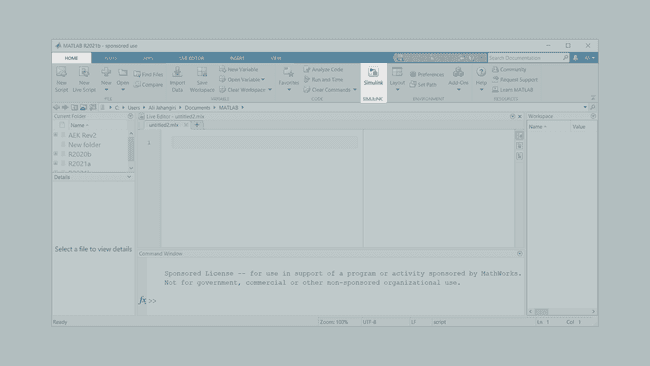Image resolution: width=650 pixels, height=366 pixels.
Task: Open the Add-Ons dropdown
Action: (458, 90)
